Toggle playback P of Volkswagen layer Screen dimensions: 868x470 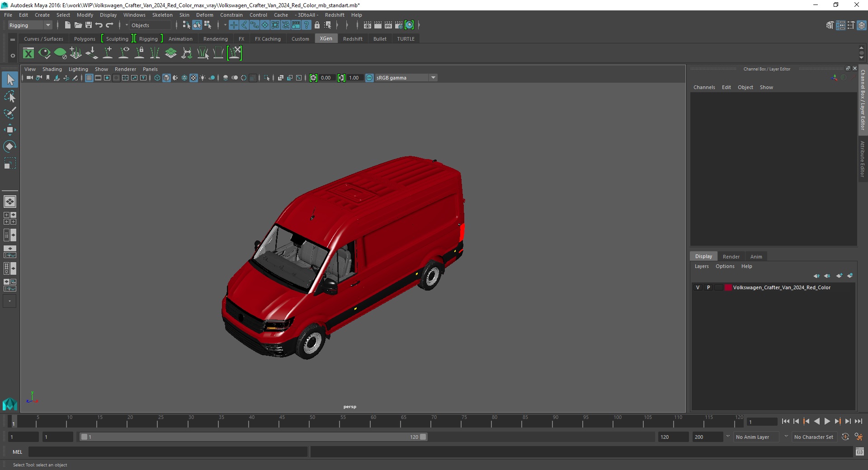708,287
